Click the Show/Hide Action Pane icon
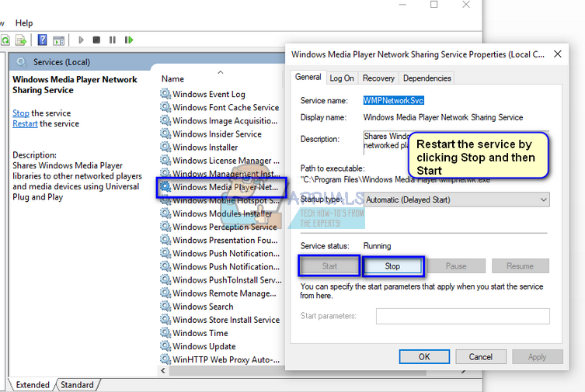 (x=58, y=40)
